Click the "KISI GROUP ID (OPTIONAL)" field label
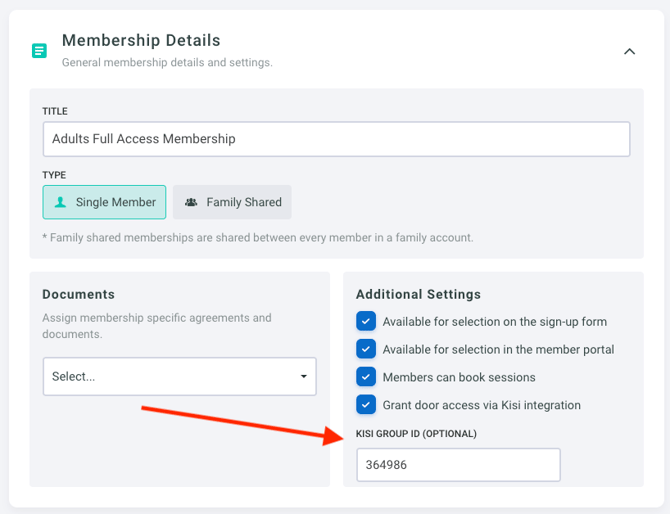 pyautogui.click(x=416, y=434)
